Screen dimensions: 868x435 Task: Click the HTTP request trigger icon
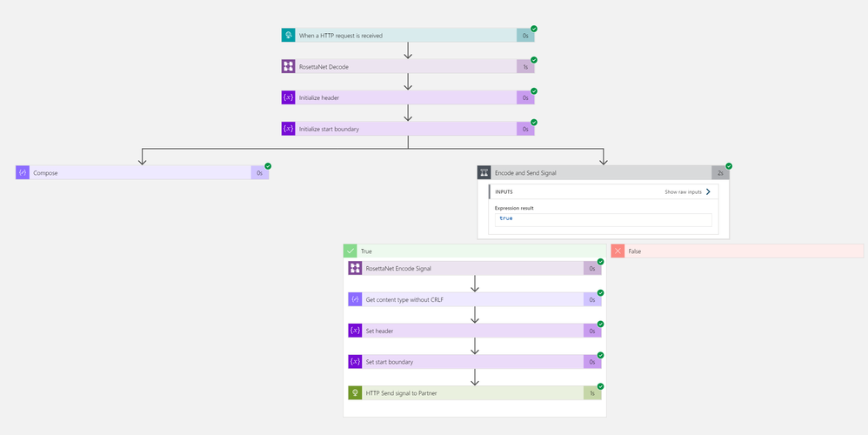click(x=289, y=36)
